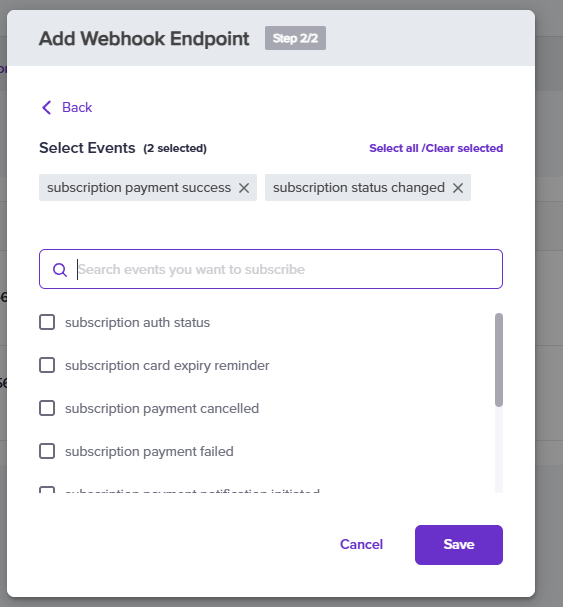
Task: Click Select all link
Action: pyautogui.click(x=394, y=148)
